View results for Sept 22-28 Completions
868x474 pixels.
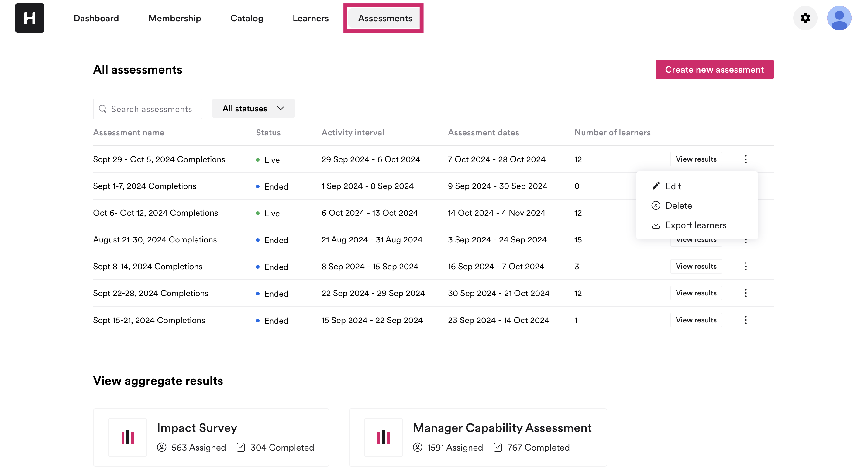696,293
